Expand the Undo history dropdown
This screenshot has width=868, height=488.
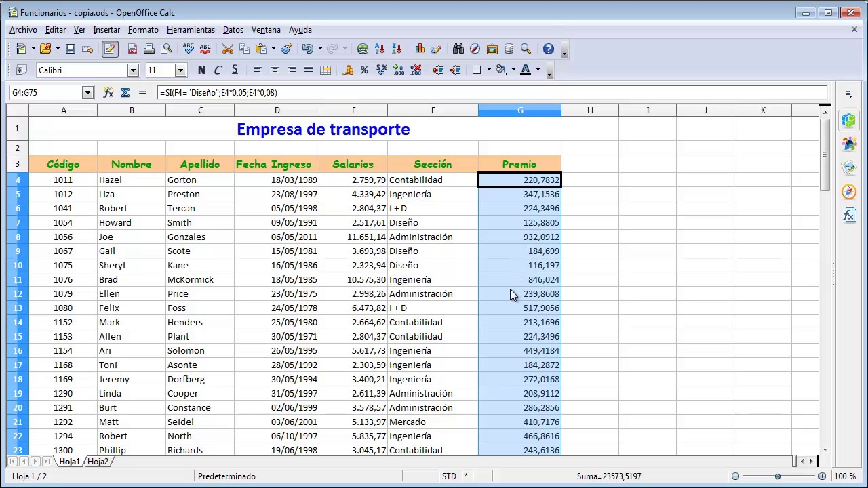click(x=320, y=49)
